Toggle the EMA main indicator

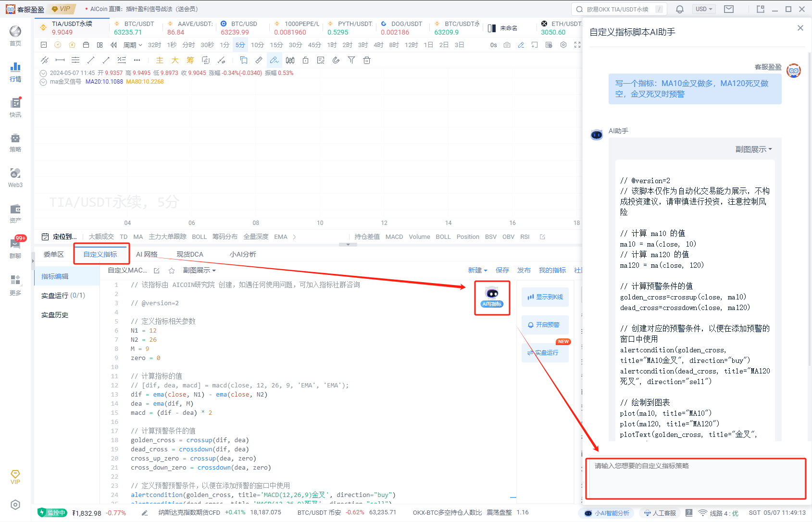click(x=281, y=237)
